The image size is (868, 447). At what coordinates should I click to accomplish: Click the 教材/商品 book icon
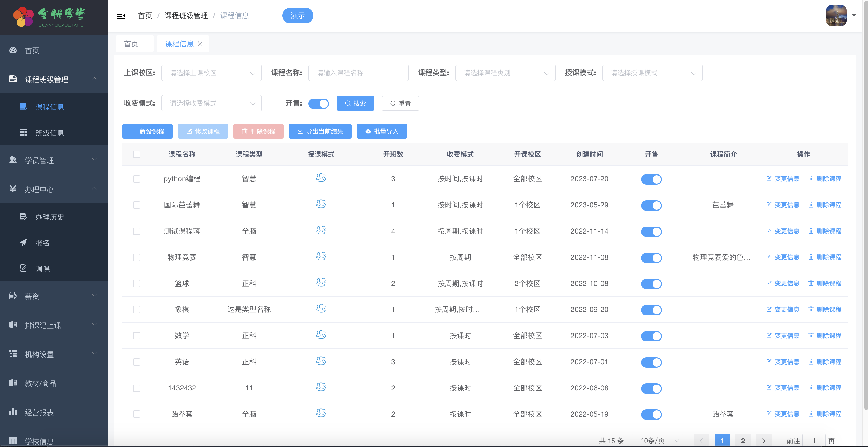click(13, 383)
